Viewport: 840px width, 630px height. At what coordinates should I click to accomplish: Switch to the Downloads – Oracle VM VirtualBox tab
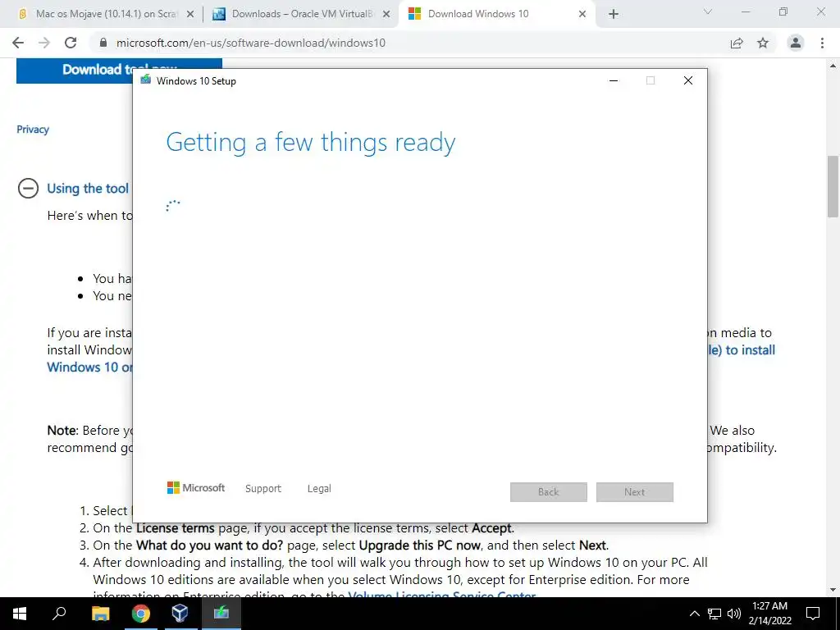302,14
